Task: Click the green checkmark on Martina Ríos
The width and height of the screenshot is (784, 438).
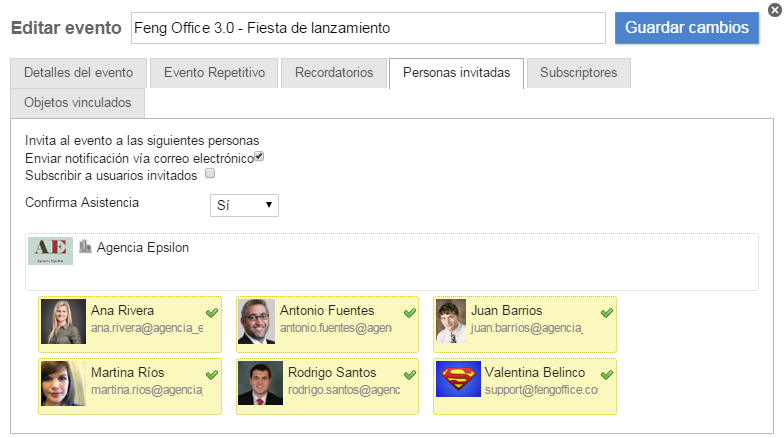Action: point(211,374)
